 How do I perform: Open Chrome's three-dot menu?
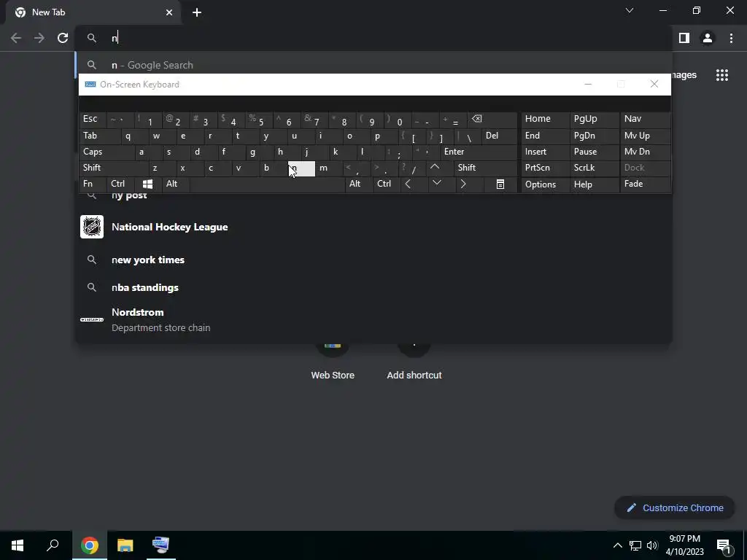[x=731, y=38]
